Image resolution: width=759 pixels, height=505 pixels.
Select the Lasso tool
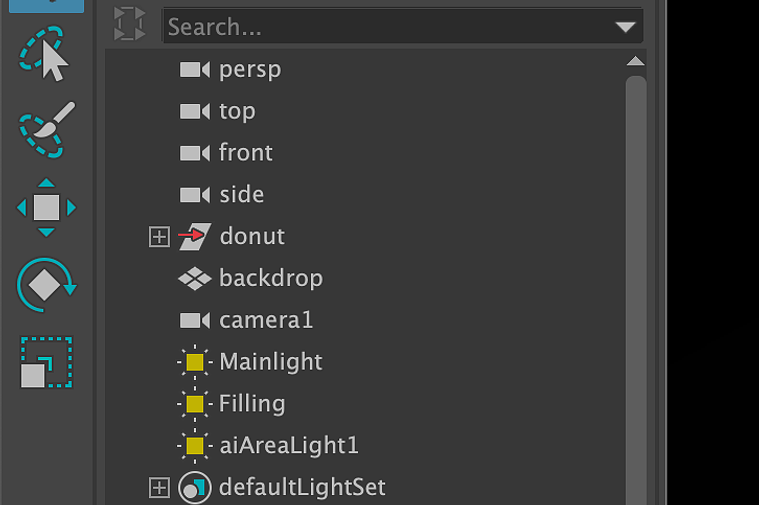tap(44, 54)
